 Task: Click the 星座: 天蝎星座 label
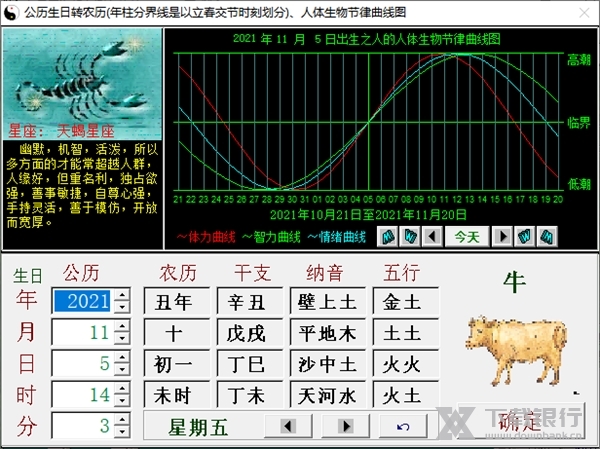(61, 131)
